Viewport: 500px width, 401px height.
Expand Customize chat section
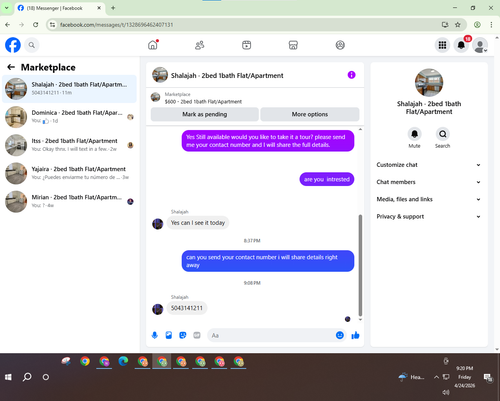point(429,165)
